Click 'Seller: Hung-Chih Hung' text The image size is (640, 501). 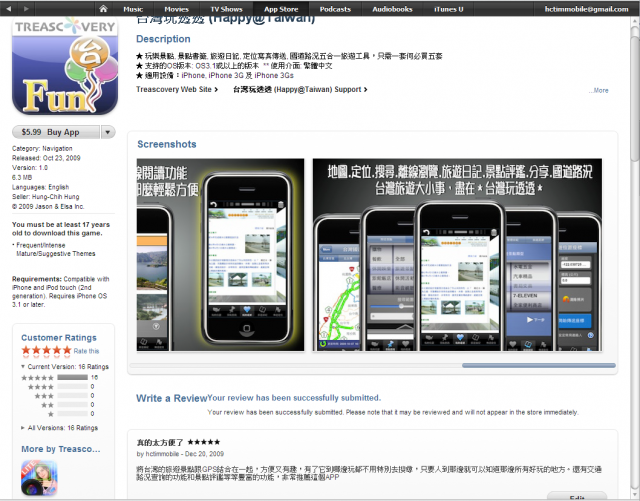tap(45, 196)
